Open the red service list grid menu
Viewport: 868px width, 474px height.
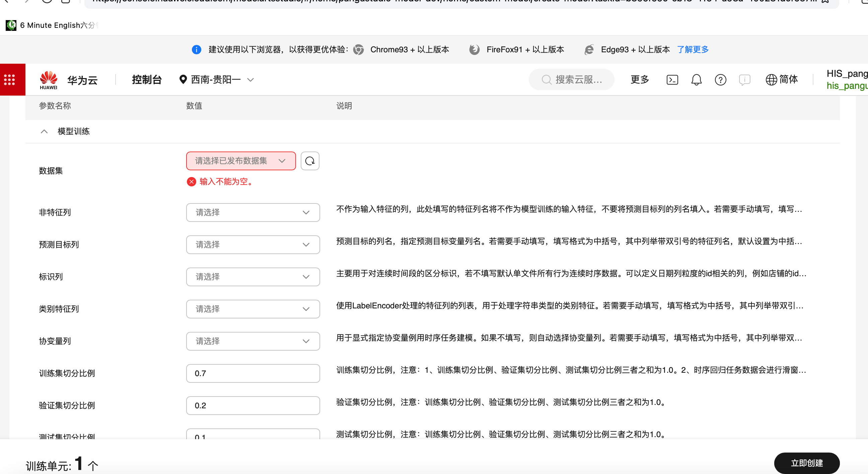click(9, 80)
